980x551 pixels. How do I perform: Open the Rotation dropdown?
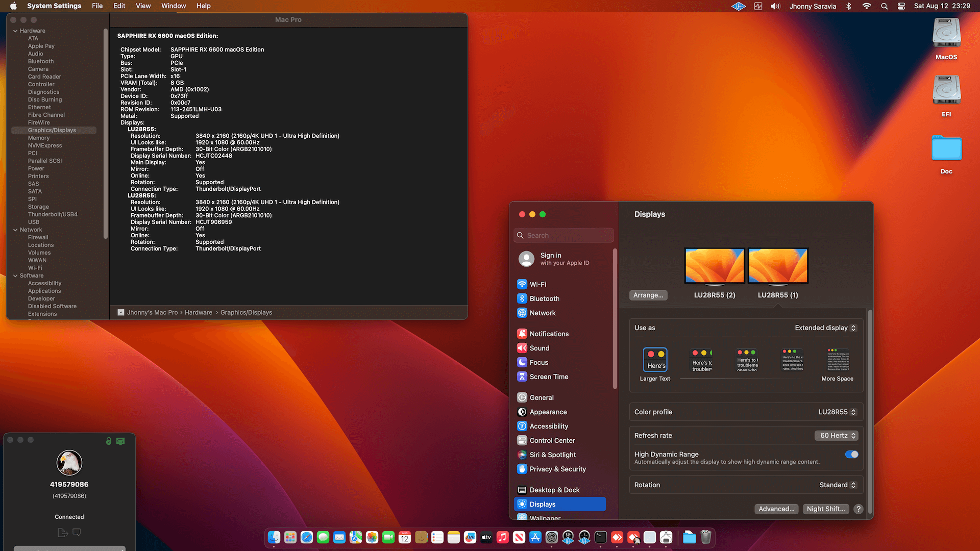coord(838,485)
